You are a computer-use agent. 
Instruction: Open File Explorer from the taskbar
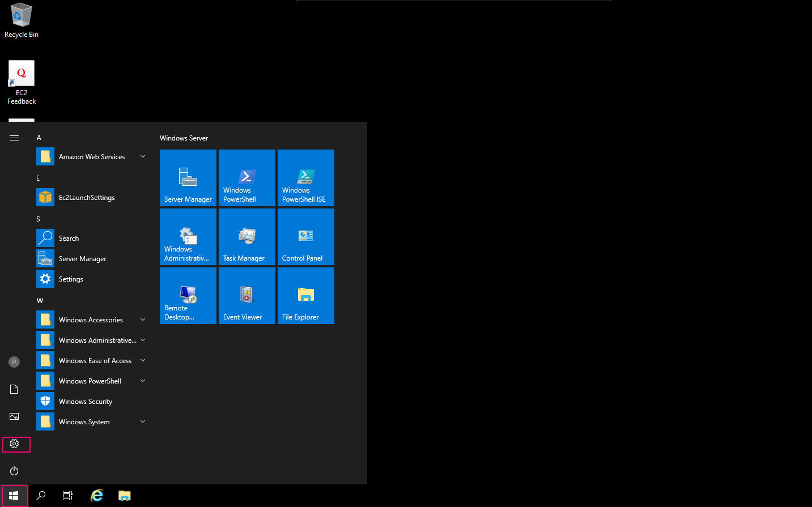pos(125,496)
